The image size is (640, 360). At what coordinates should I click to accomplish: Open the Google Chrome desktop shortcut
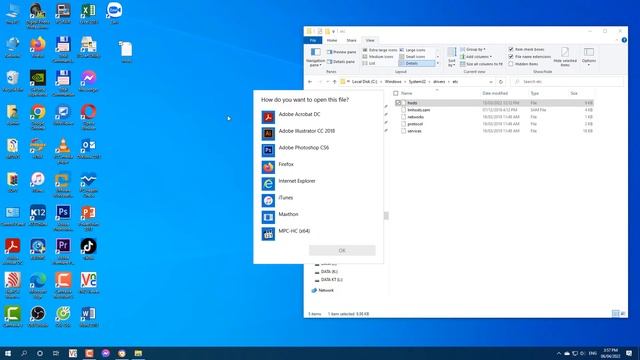point(38,117)
